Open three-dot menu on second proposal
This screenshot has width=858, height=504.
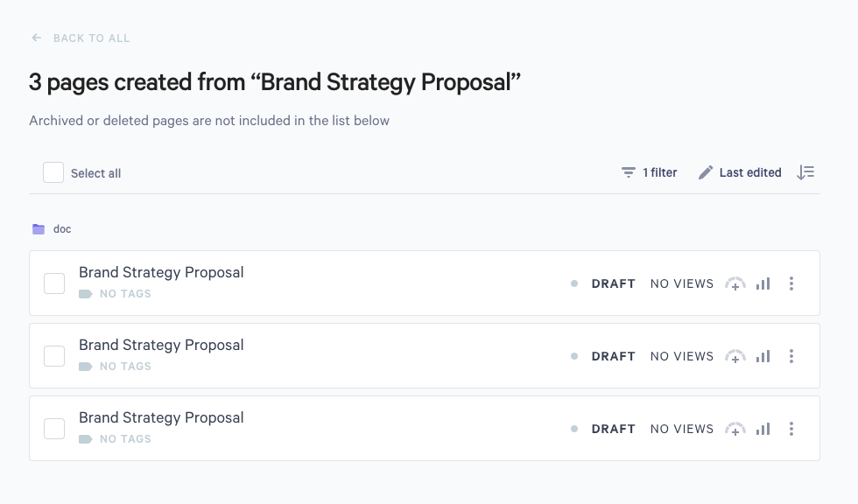pos(791,356)
